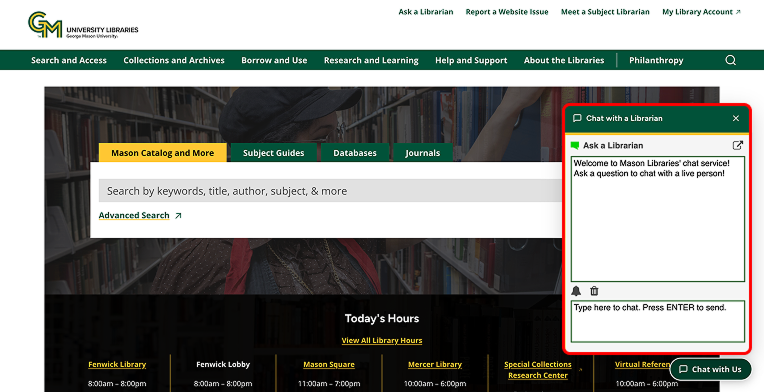This screenshot has width=764, height=392.
Task: Click the Fenwick Lobby hours text
Action: 223,364
